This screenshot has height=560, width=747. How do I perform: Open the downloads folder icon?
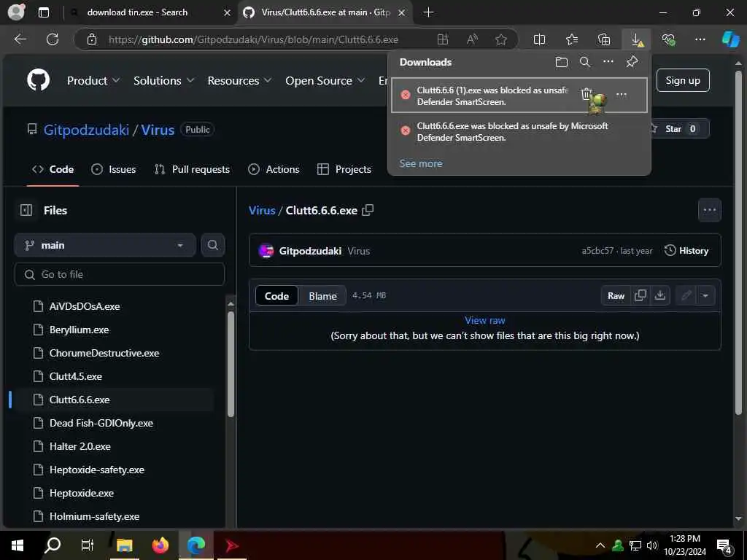(x=561, y=62)
